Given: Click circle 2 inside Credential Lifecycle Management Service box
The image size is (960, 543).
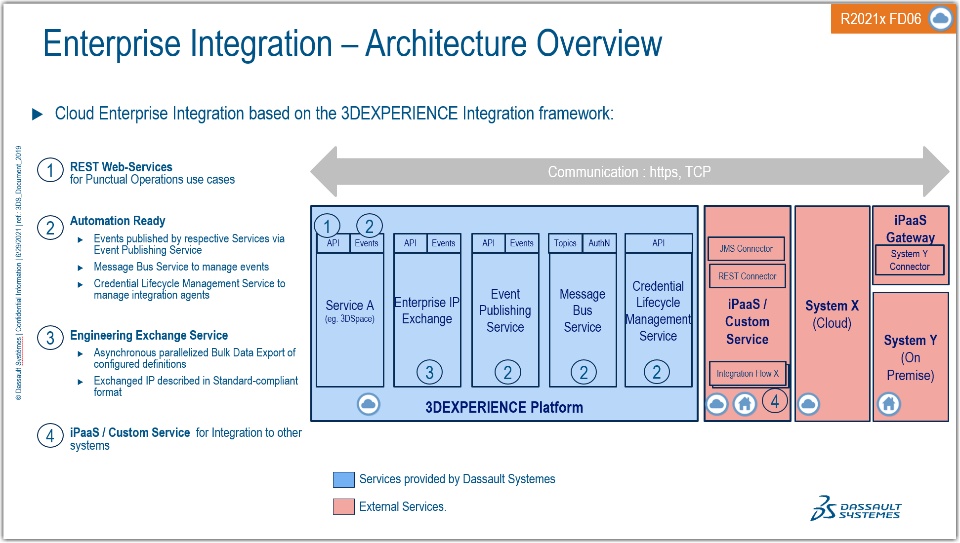Looking at the screenshot, I should pos(657,372).
